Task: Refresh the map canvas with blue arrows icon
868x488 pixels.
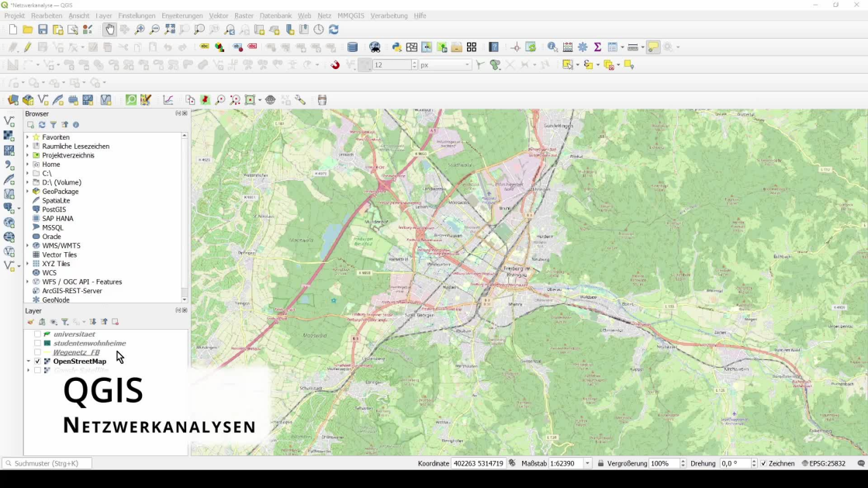Action: pos(334,29)
